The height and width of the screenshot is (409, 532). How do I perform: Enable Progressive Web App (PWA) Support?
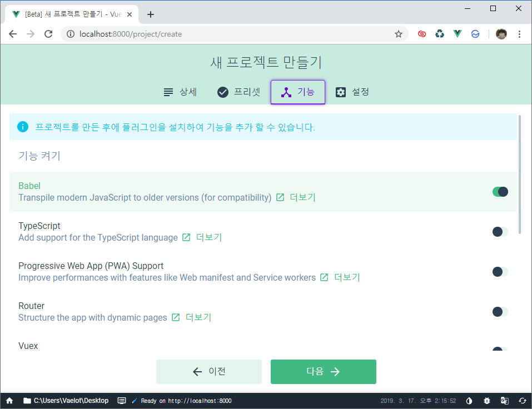pos(499,271)
